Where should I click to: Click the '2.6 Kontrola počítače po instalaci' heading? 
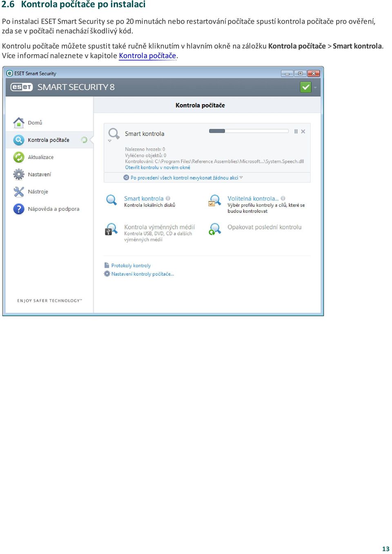pos(73,4)
